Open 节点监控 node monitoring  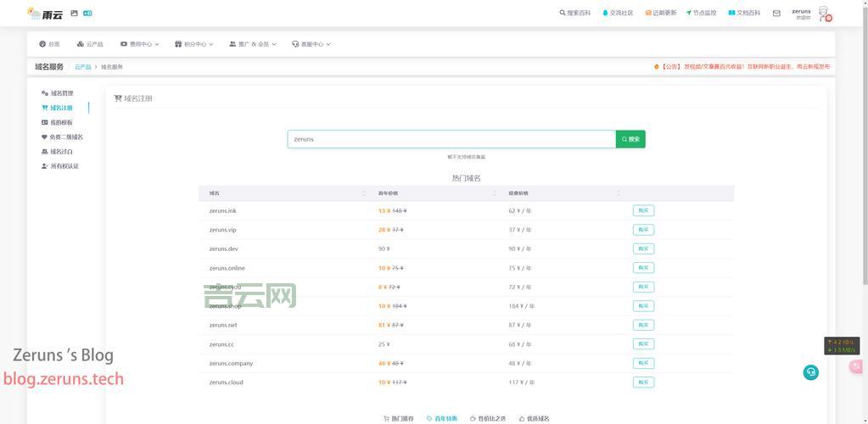(x=701, y=14)
